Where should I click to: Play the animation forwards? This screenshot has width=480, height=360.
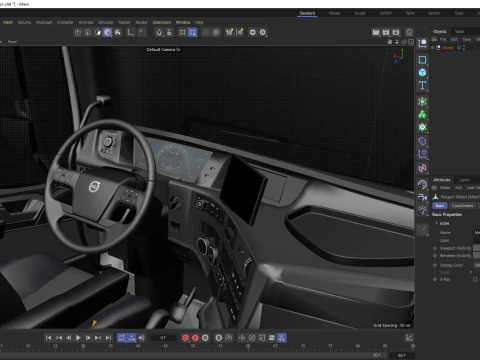pos(78,338)
